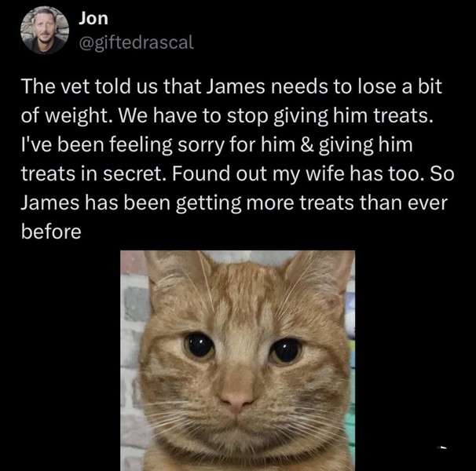Click the cat's right eye in photo
Image resolution: width=476 pixels, height=471 pixels.
pyautogui.click(x=285, y=351)
